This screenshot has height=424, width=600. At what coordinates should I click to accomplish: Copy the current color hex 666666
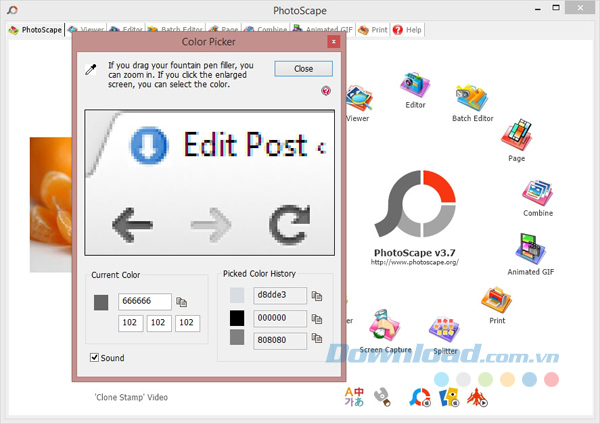click(181, 302)
